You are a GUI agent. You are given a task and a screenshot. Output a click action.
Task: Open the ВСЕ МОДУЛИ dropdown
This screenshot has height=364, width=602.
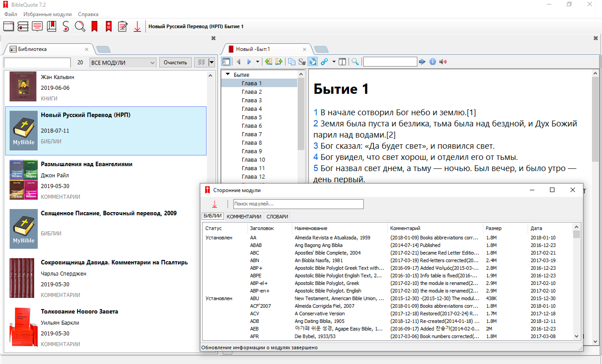(123, 63)
